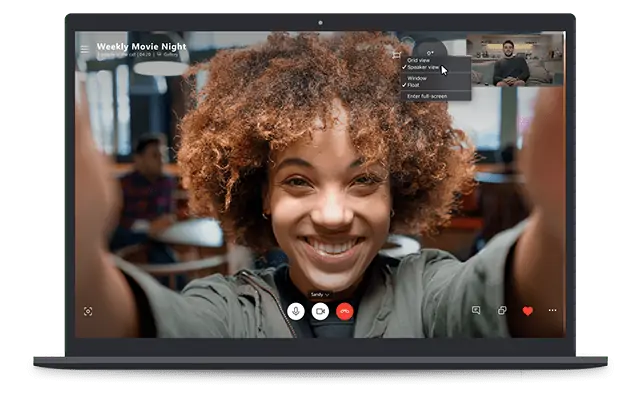Mute the microphone
This screenshot has width=641, height=394.
[296, 311]
